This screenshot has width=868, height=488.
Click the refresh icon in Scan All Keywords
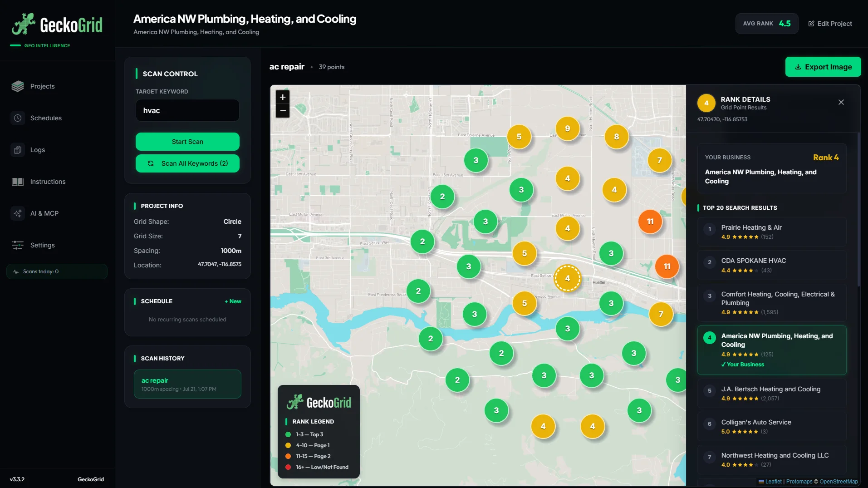[151, 163]
